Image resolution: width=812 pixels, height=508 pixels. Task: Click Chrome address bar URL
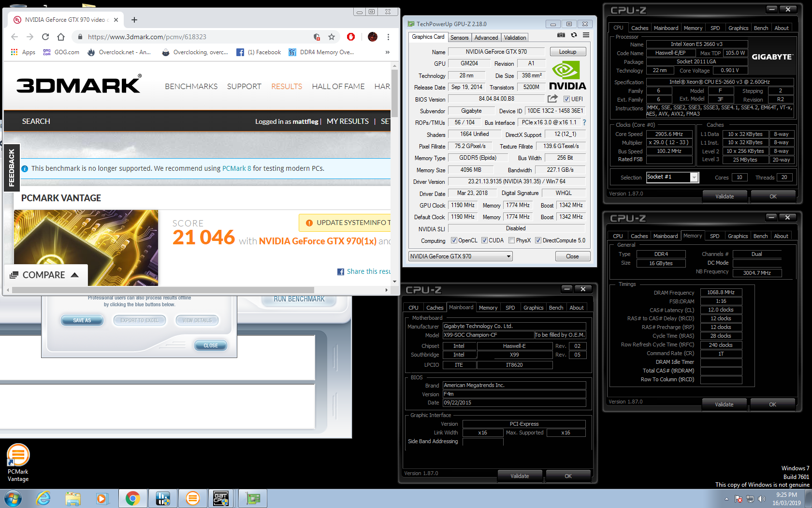pos(147,37)
